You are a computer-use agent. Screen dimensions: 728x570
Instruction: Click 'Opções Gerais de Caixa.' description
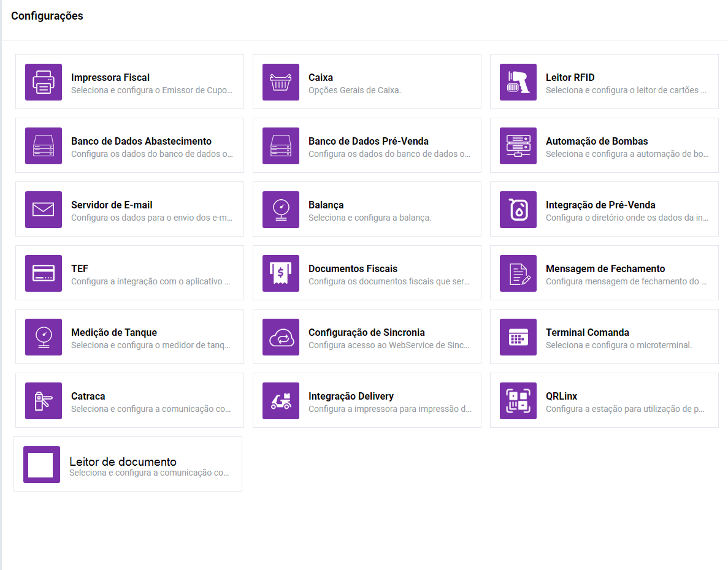coord(354,90)
